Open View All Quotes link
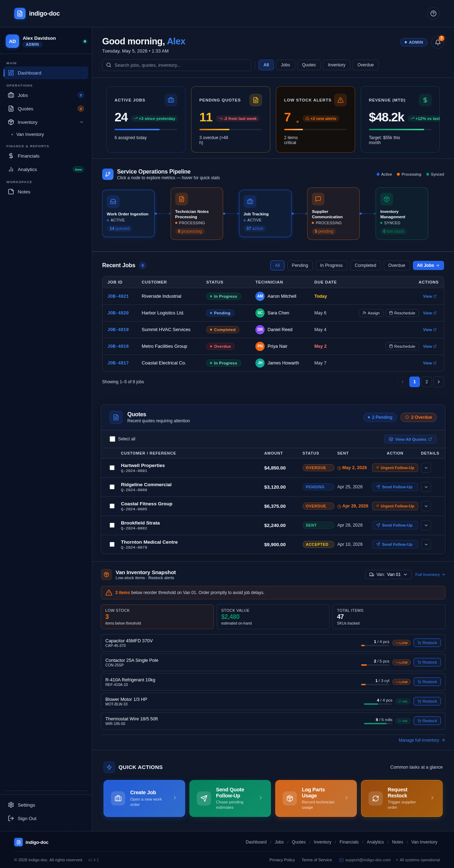 pyautogui.click(x=410, y=439)
